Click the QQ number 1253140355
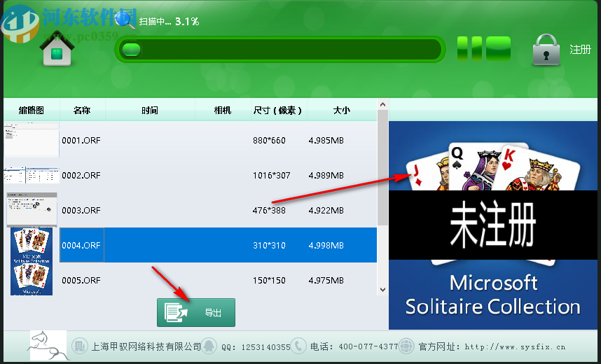601x364 pixels. pyautogui.click(x=265, y=347)
